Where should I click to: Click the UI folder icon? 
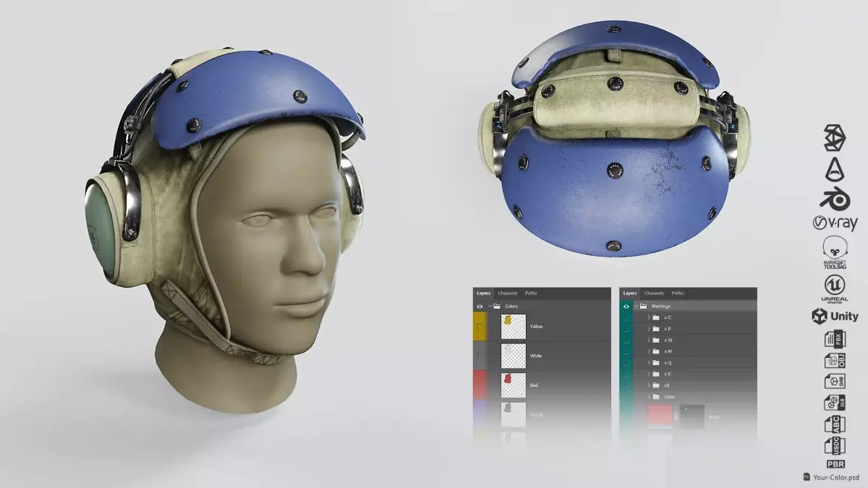(656, 385)
